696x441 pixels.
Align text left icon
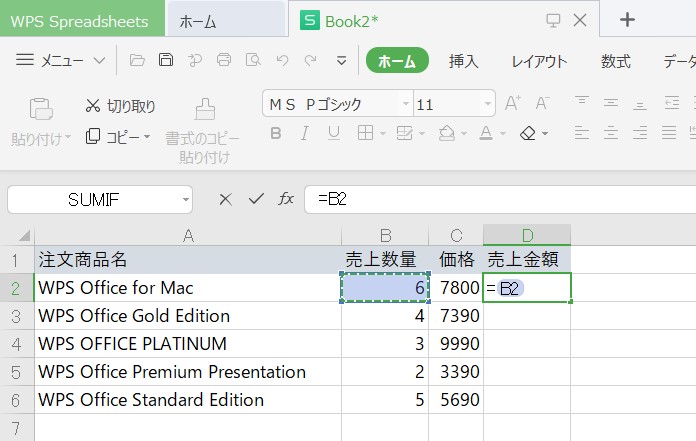(x=581, y=133)
